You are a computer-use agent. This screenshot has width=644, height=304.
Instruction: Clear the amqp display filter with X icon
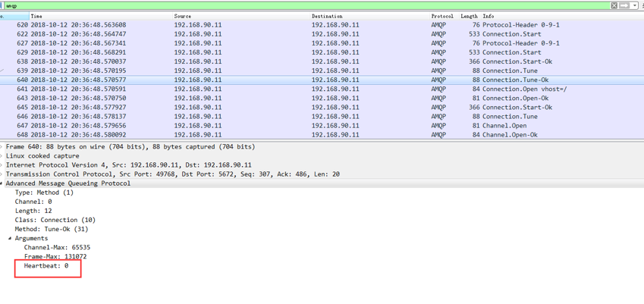point(614,5)
